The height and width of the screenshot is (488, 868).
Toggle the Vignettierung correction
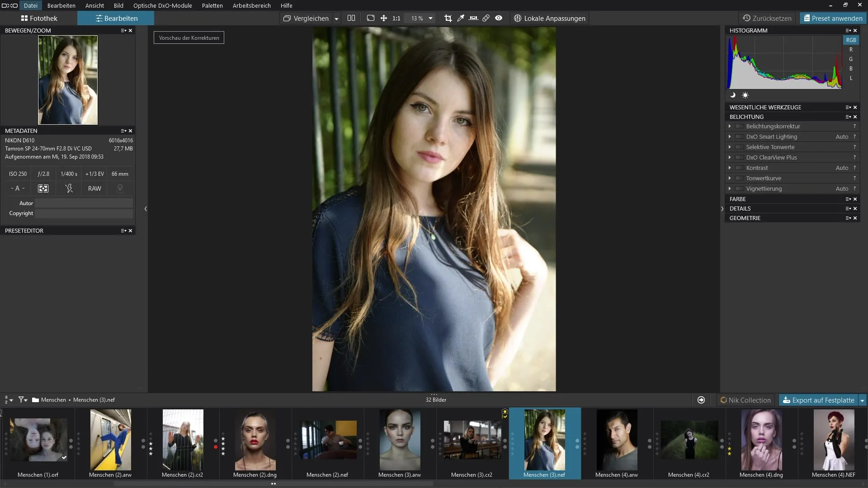pyautogui.click(x=740, y=188)
